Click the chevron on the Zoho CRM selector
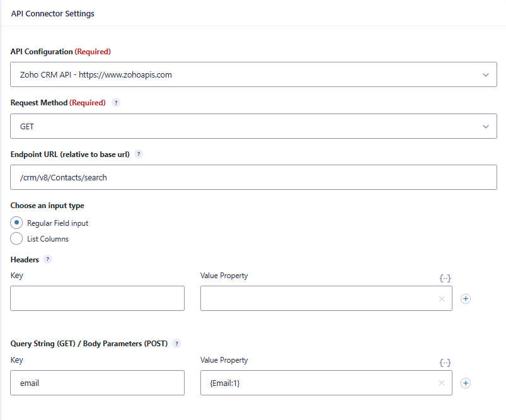Screen dimensions: 506x420 (485, 74)
